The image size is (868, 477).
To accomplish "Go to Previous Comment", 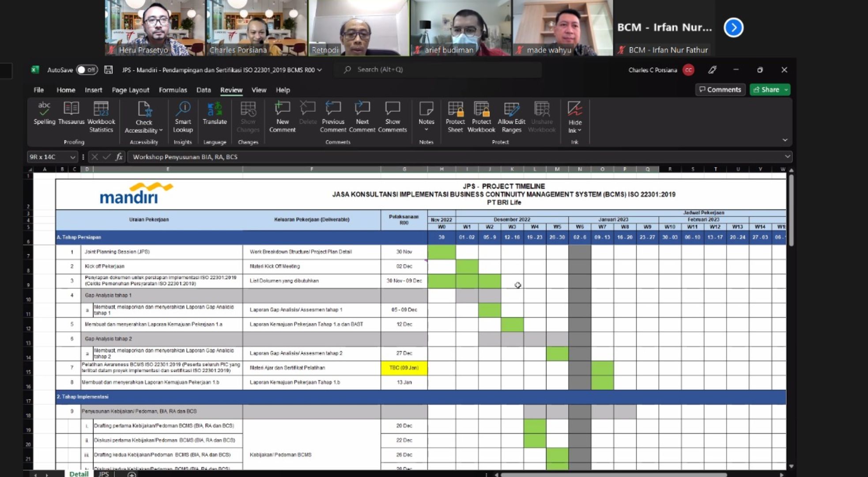I will pyautogui.click(x=333, y=117).
